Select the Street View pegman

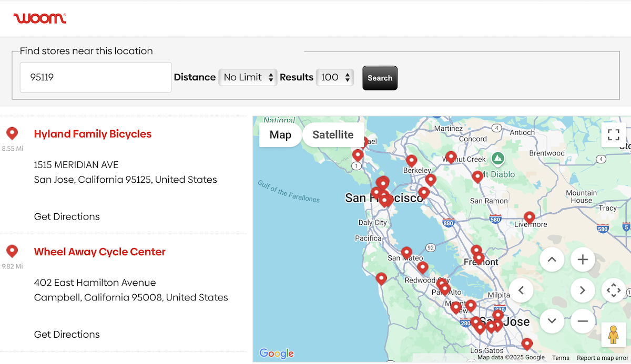[614, 335]
